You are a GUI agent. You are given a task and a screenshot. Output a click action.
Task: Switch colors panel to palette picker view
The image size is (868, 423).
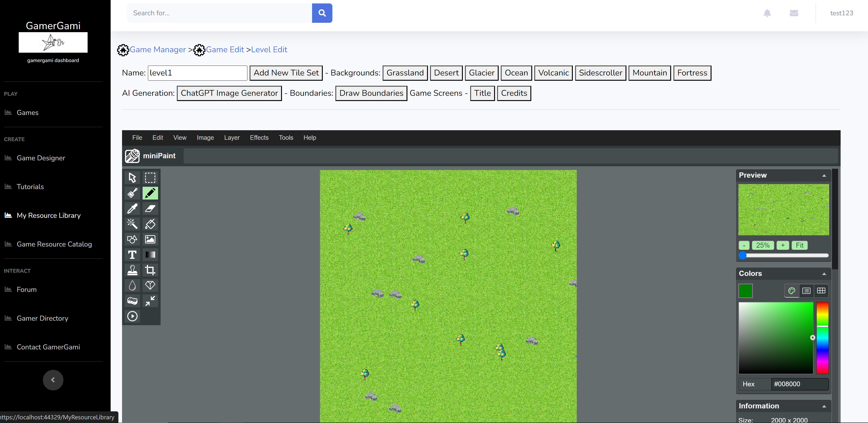coord(792,291)
